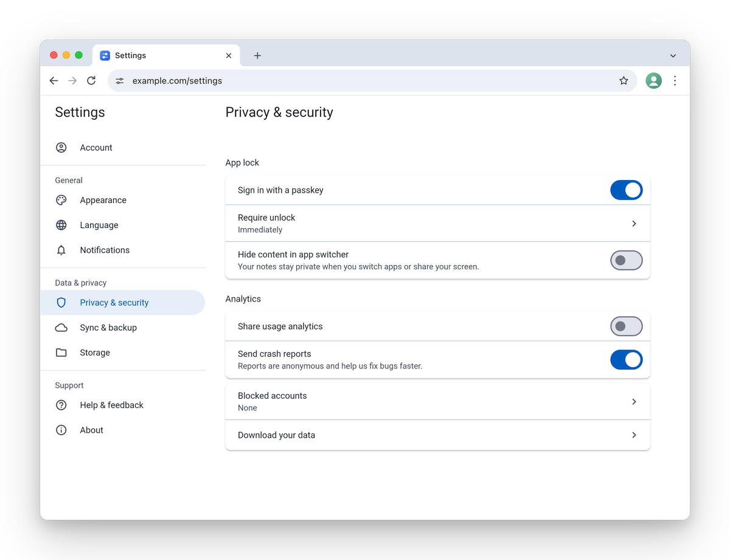Select Privacy & security label in sidebar
The width and height of the screenshot is (730, 560).
coord(114,303)
